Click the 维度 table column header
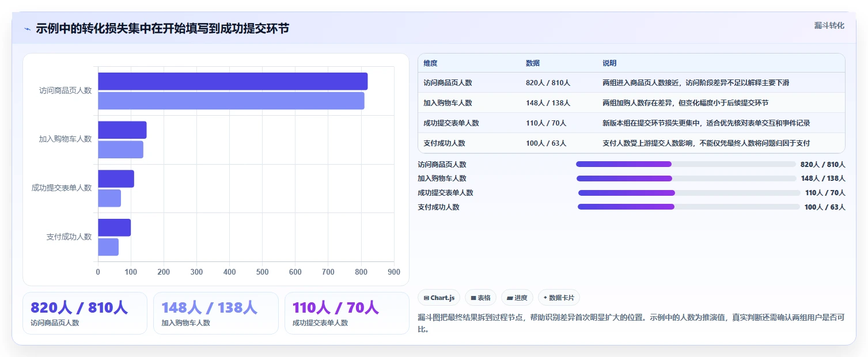 click(430, 63)
